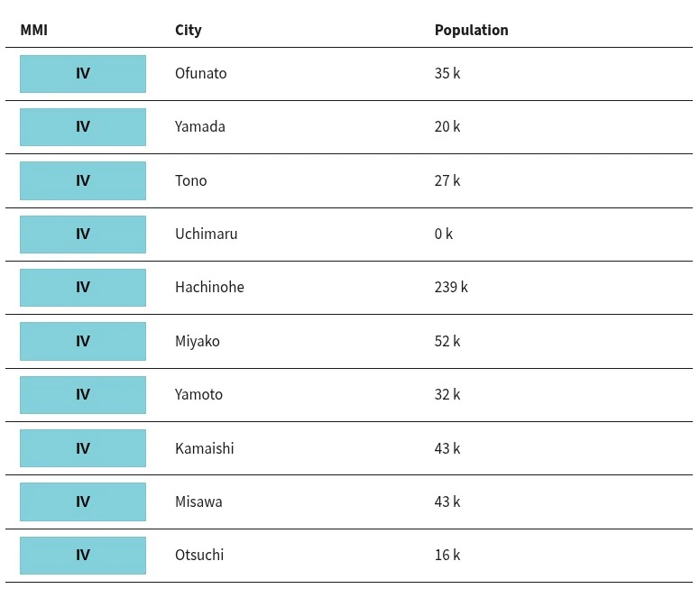Select the 0 k population value
This screenshot has height=598, width=700.
point(443,234)
